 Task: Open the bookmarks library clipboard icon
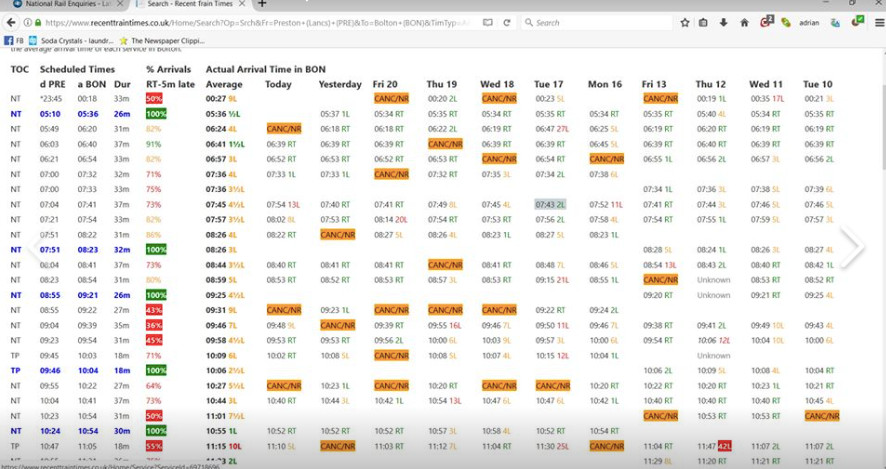click(x=704, y=22)
